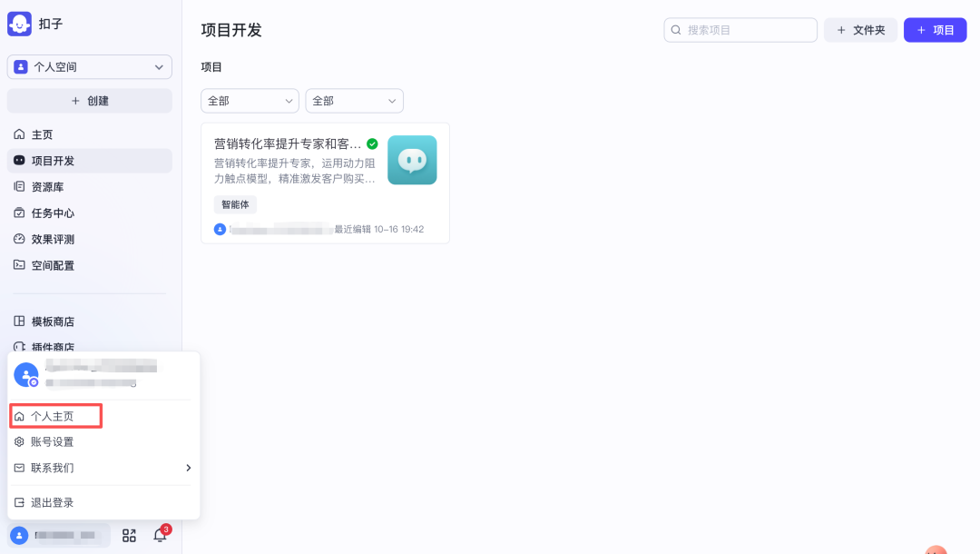This screenshot has width=980, height=554.
Task: Open 模板商店 in the sidebar
Action: tap(89, 322)
